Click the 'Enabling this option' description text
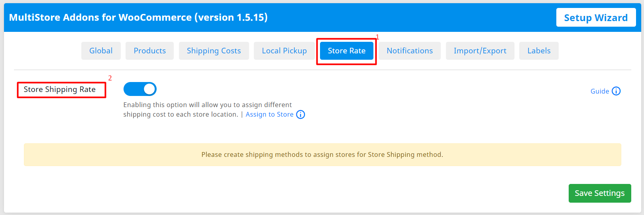Image resolution: width=644 pixels, height=215 pixels. 207,109
